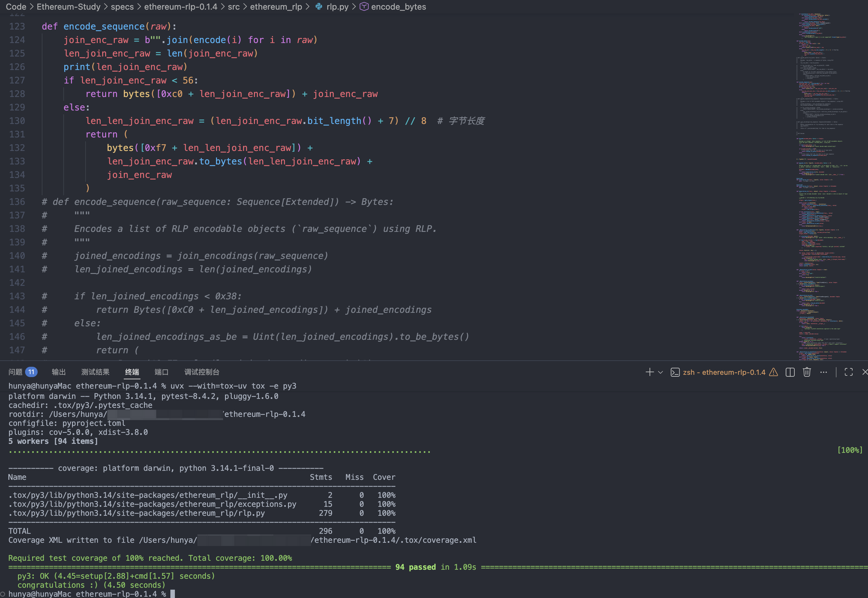This screenshot has height=598, width=868.
Task: Click the code minimap on the right
Action: (821, 187)
